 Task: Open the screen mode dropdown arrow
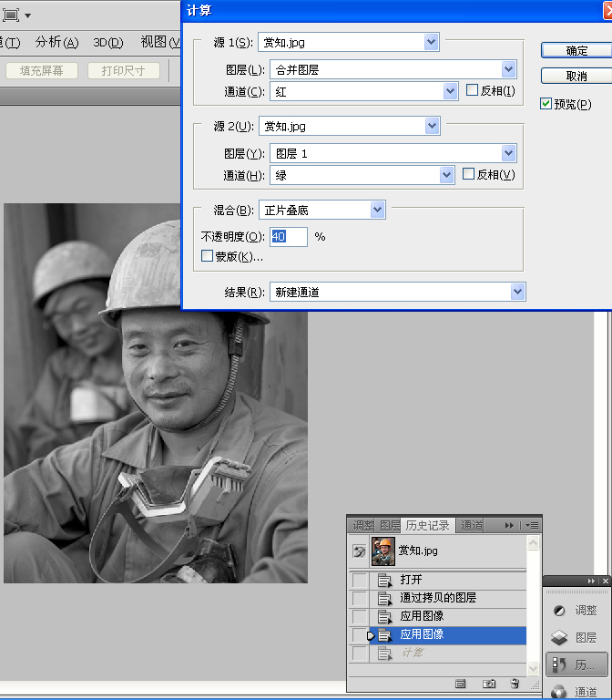click(x=27, y=16)
